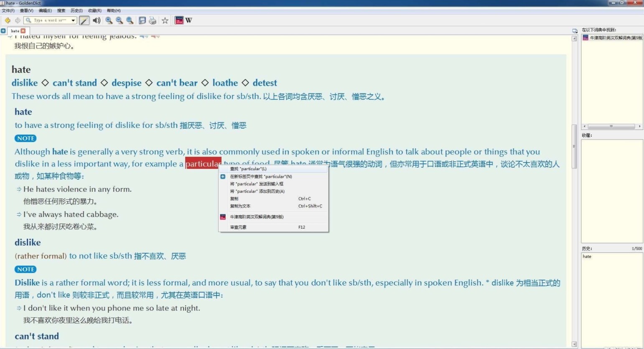Click the "can't bear" synonym link
The image size is (644, 349).
point(177,83)
